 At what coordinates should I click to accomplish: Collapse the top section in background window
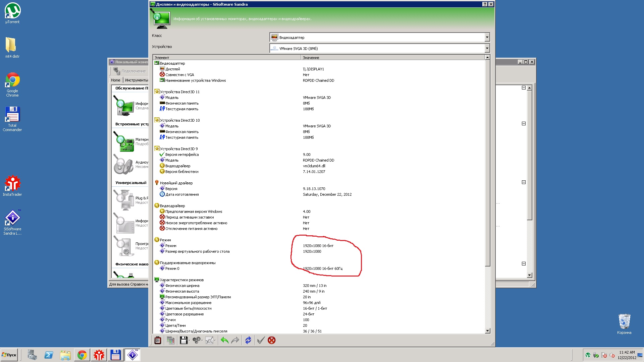(x=524, y=88)
